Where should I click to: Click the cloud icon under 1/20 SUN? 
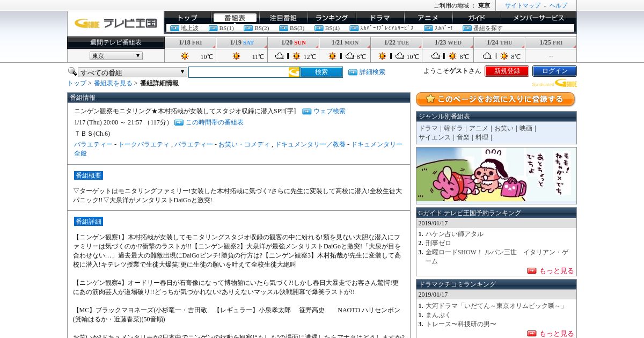[x=280, y=56]
